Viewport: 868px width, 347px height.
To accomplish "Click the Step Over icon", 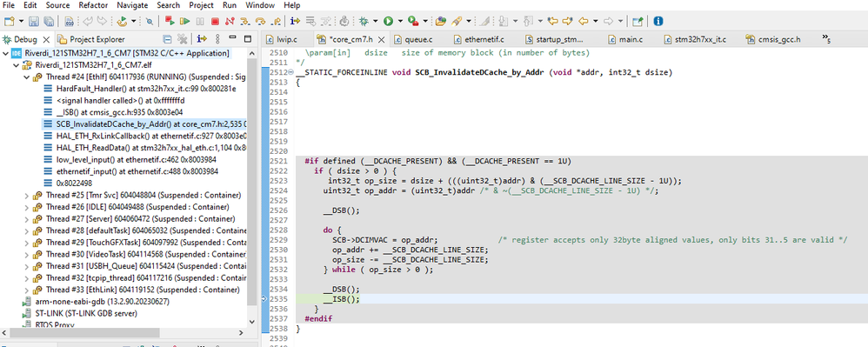I will point(260,21).
